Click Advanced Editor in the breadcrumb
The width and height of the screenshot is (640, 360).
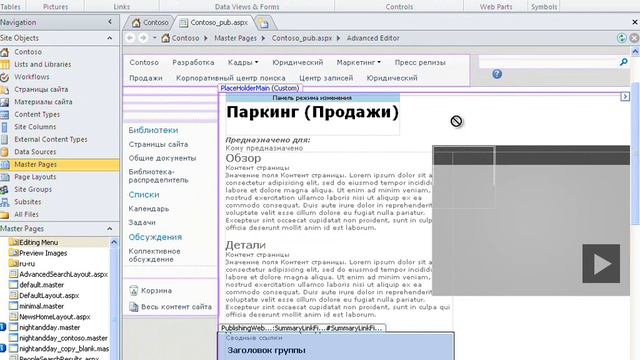[x=373, y=38]
